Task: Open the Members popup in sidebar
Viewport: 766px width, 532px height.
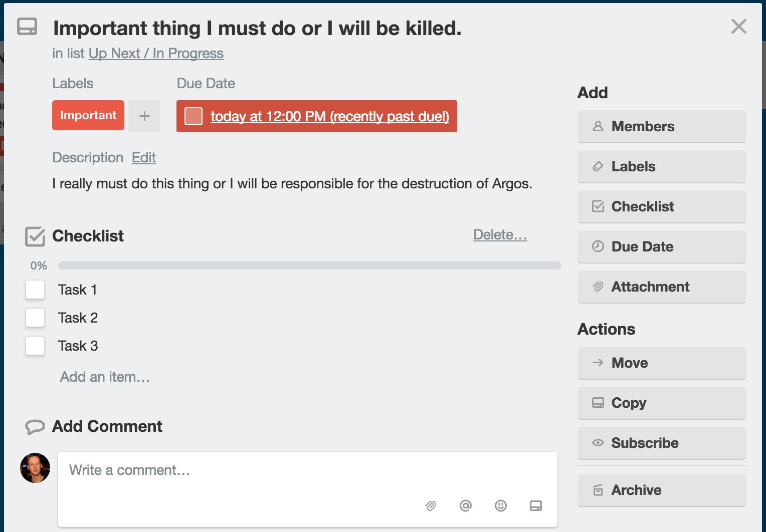Action: coord(661,126)
